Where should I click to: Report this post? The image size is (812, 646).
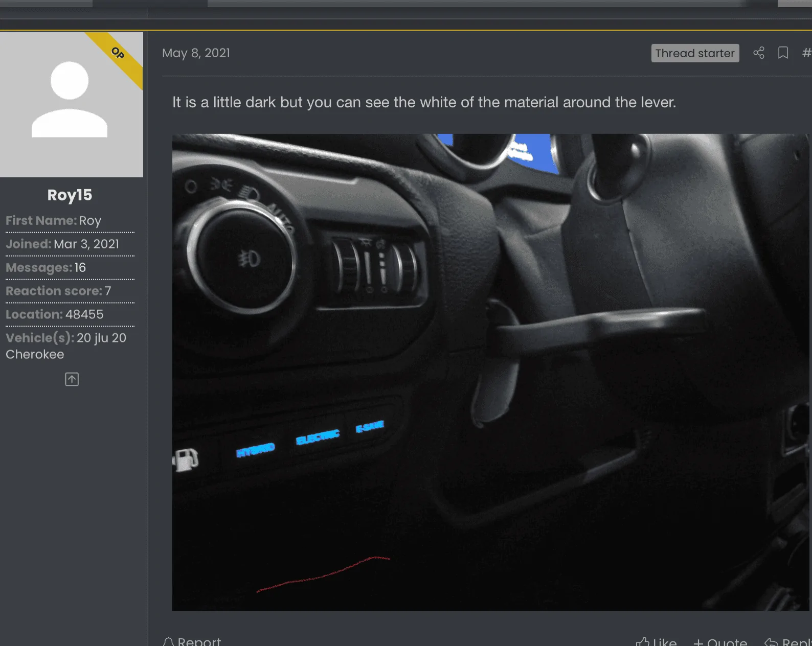tap(192, 641)
